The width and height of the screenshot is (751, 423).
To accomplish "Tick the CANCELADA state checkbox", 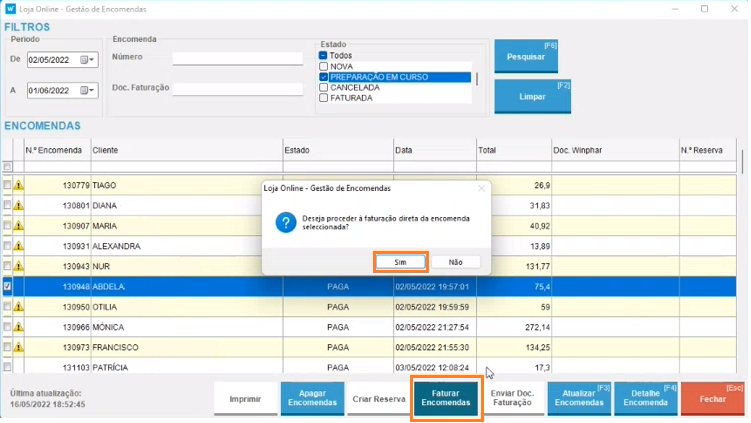I will (324, 88).
